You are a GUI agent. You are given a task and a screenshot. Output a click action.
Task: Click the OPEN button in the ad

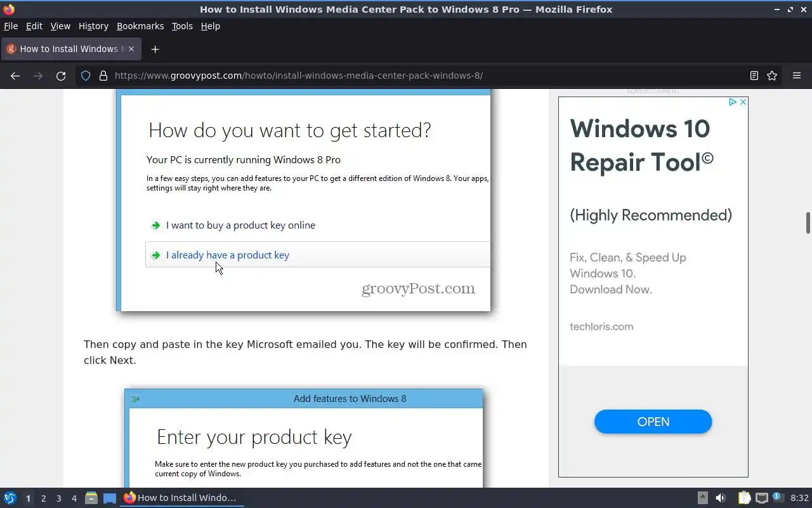[x=653, y=422]
